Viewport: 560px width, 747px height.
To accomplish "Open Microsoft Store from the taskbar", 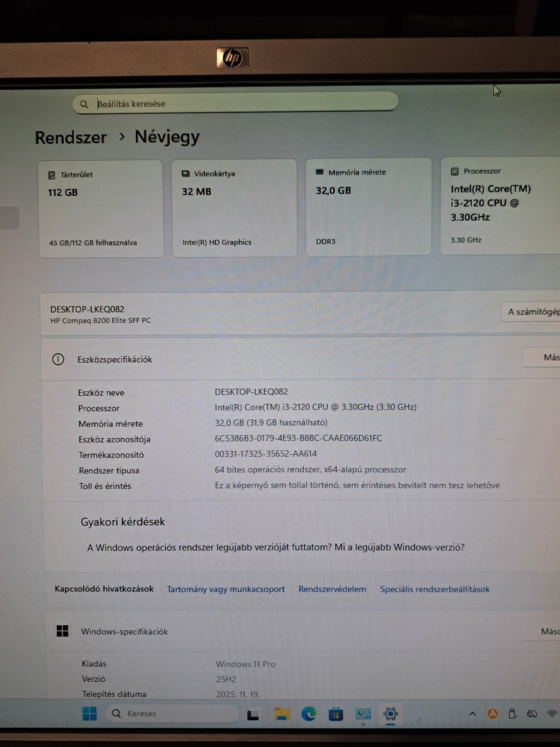I will [x=336, y=714].
